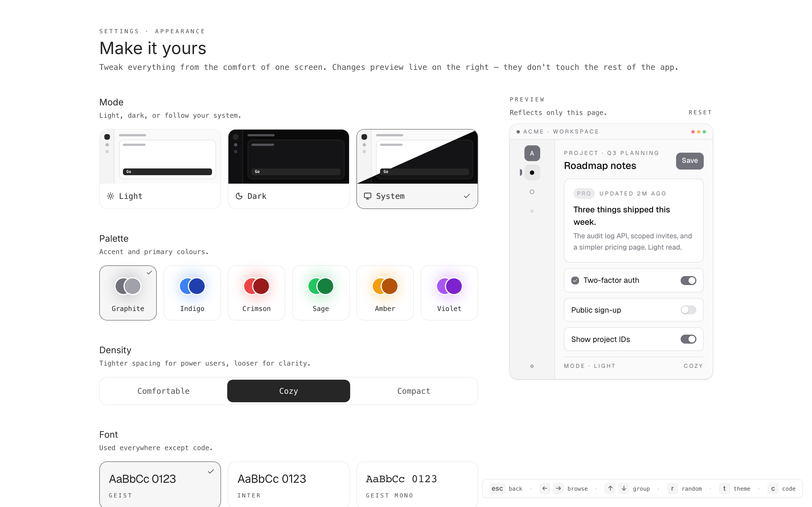This screenshot has width=812, height=507.
Task: Select the Light mode card
Action: click(x=160, y=169)
